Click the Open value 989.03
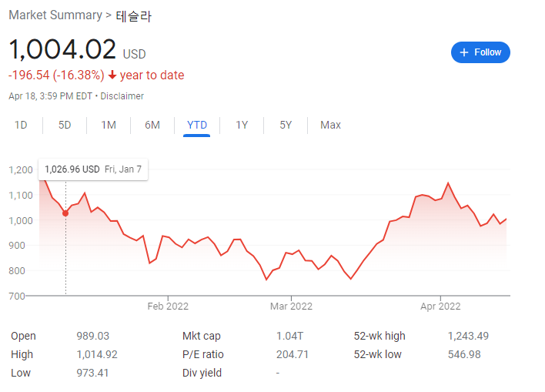 pos(93,336)
